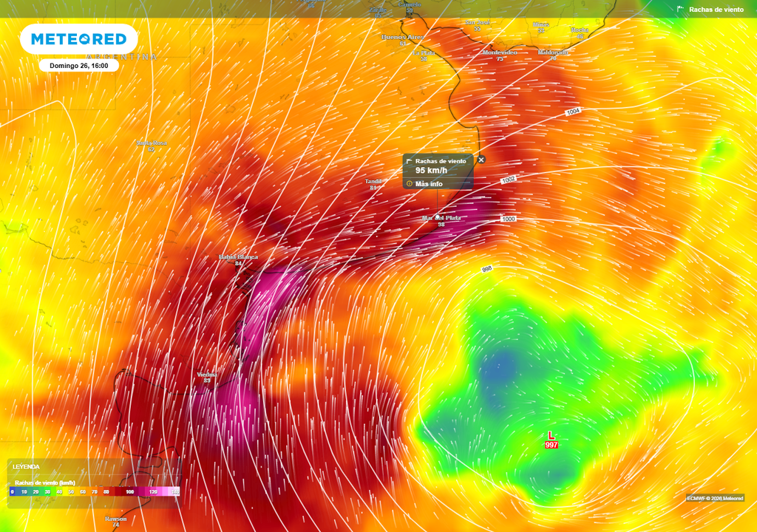Click the 1004 isobar label
The width and height of the screenshot is (757, 532).
click(x=573, y=112)
